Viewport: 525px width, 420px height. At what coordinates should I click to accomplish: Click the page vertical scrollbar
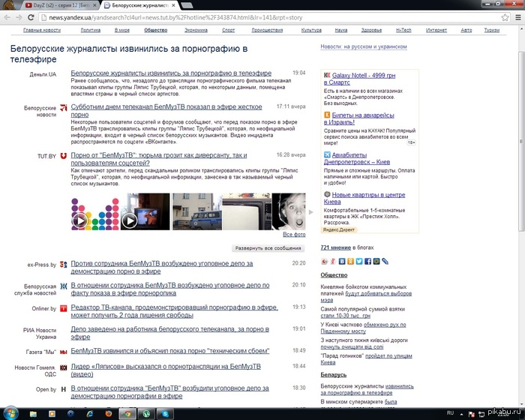click(x=521, y=141)
